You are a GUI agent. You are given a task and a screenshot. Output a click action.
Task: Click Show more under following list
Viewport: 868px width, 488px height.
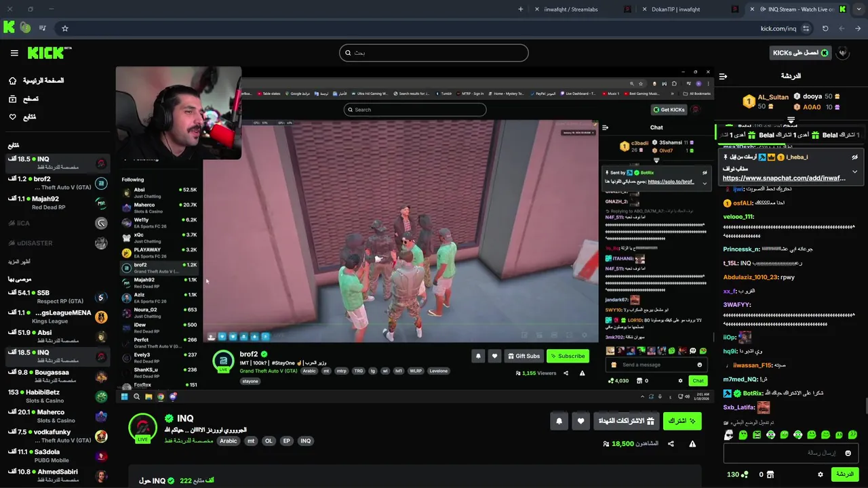point(20,262)
